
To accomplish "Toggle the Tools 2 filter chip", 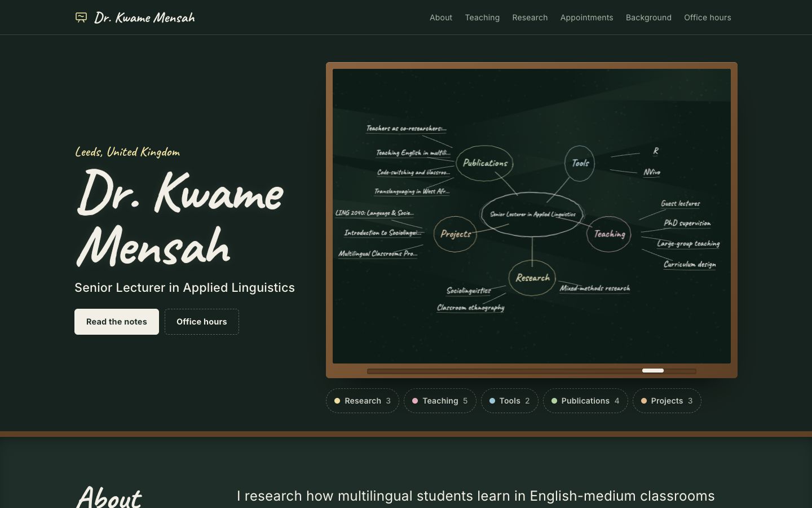I will 510,401.
